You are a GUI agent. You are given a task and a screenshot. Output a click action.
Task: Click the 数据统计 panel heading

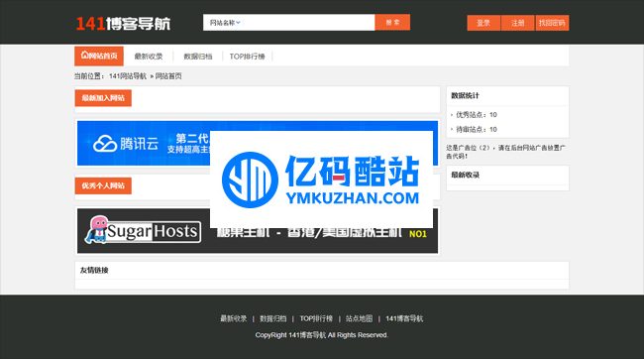[465, 96]
